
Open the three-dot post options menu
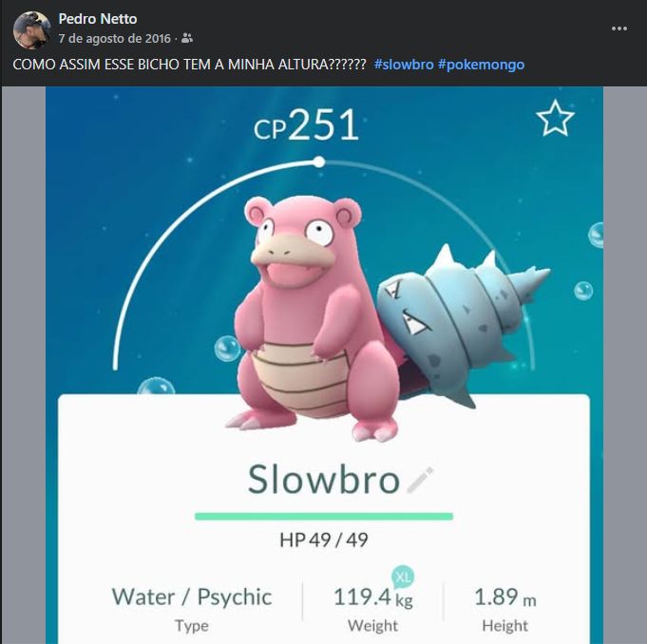(x=618, y=28)
